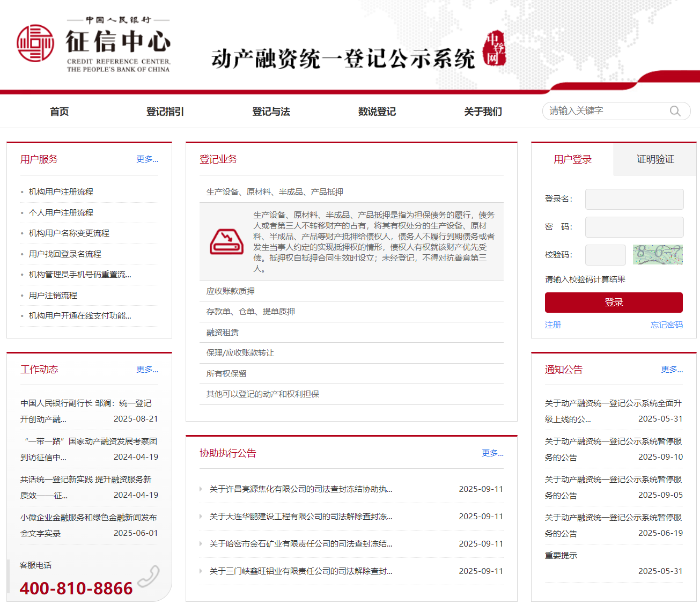Image resolution: width=700 pixels, height=604 pixels.
Task: Click the captcha verification image
Action: click(x=658, y=255)
